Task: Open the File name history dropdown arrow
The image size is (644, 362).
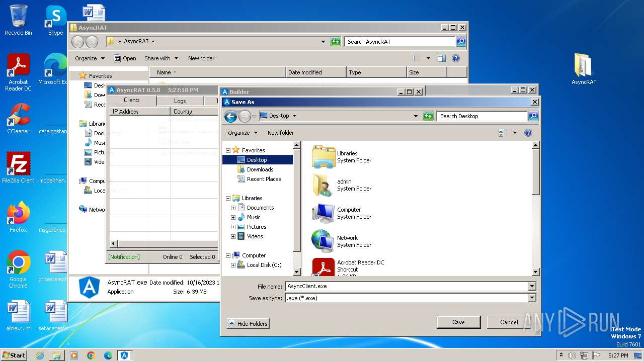Action: pos(532,286)
